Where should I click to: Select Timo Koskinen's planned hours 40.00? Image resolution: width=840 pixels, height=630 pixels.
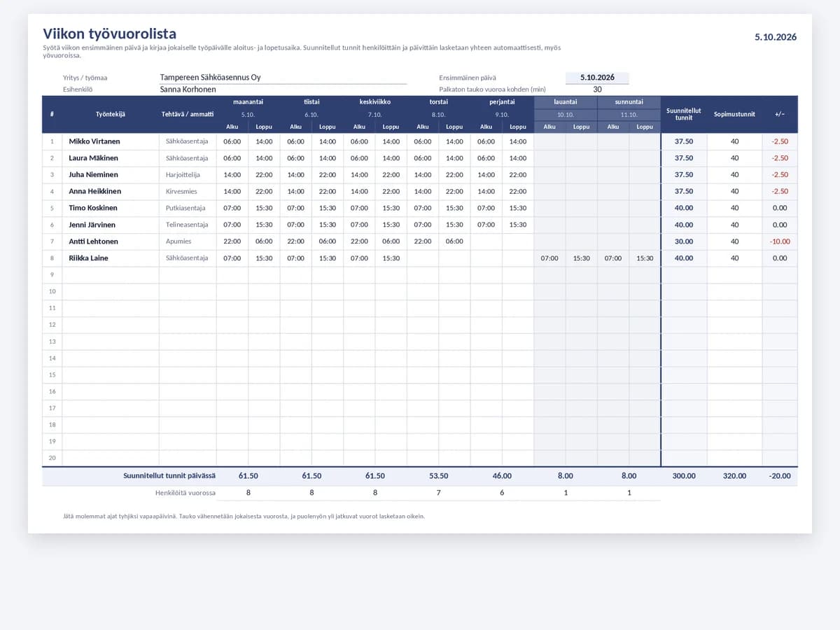[684, 208]
